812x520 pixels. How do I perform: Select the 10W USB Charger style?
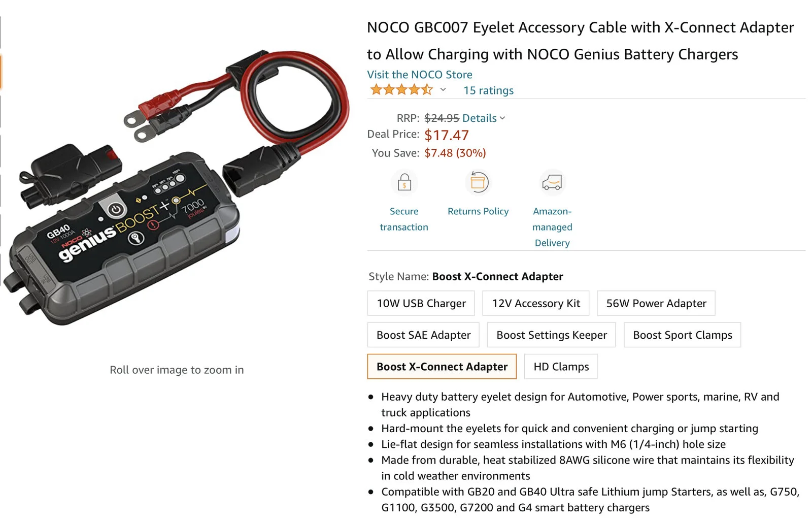421,303
